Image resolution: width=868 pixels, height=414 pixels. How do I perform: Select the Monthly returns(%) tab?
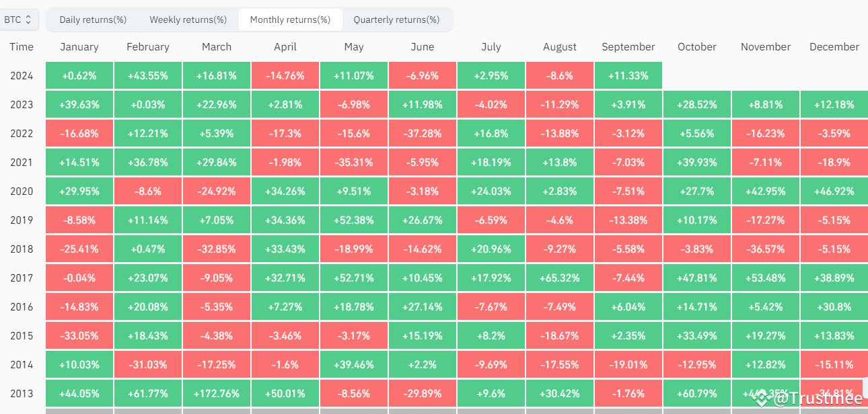tap(290, 19)
